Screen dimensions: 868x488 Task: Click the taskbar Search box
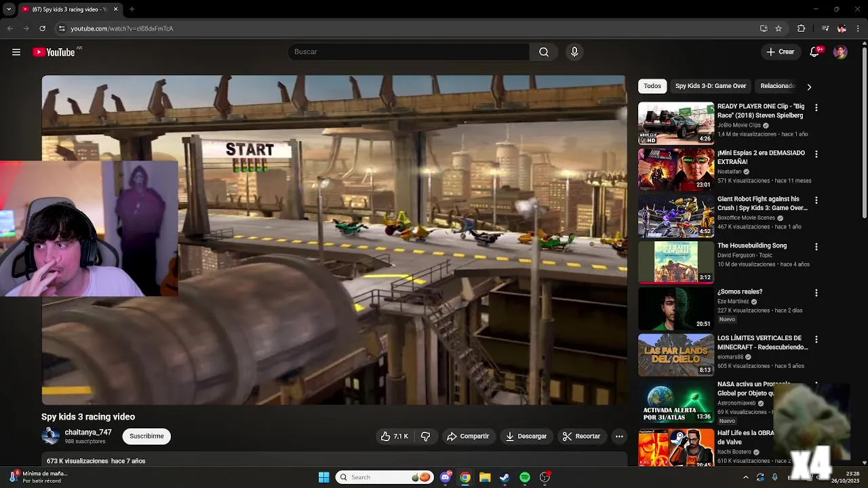pos(385,477)
